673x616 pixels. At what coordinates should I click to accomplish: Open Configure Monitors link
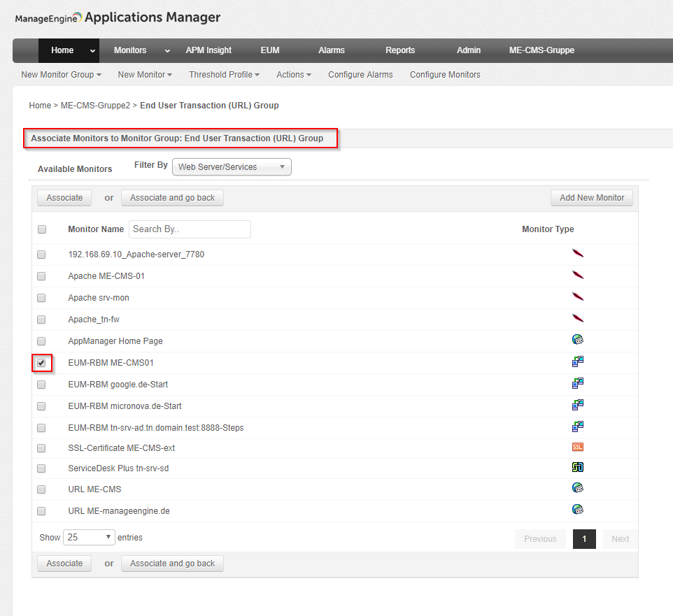(445, 75)
